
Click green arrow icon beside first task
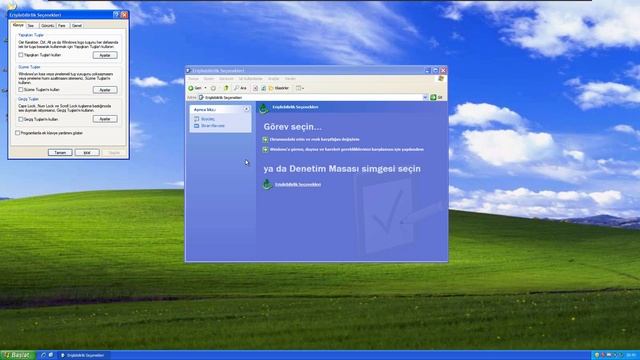(265, 140)
